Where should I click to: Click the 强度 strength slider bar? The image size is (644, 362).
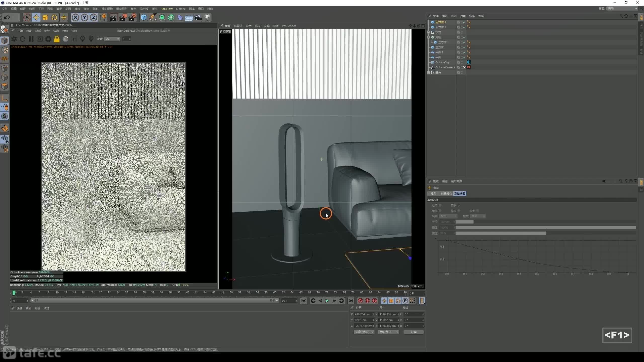[x=546, y=228]
